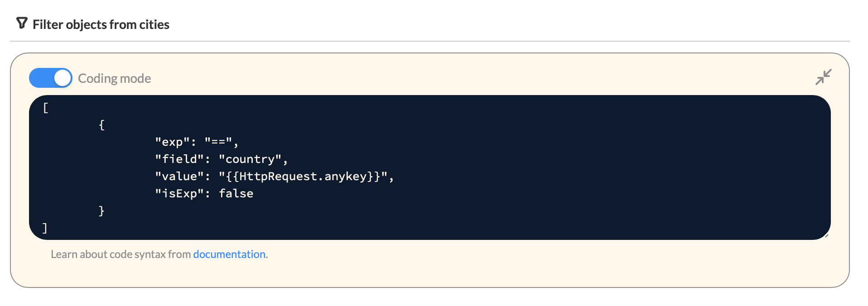Place cursor on the false boolean value
The height and width of the screenshot is (306, 868).
(236, 194)
